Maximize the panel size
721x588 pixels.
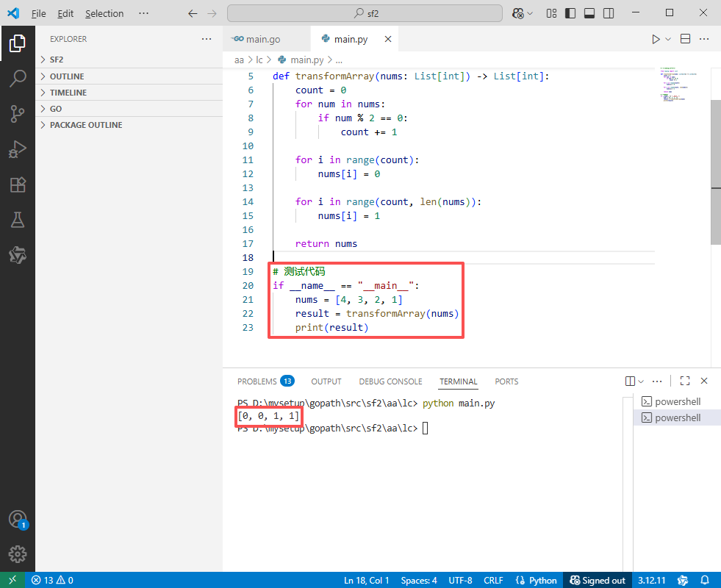pos(685,381)
